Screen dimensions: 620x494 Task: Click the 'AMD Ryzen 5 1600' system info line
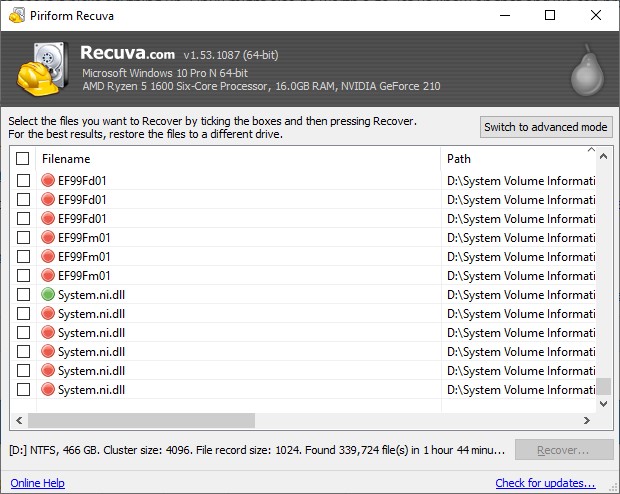tap(261, 86)
